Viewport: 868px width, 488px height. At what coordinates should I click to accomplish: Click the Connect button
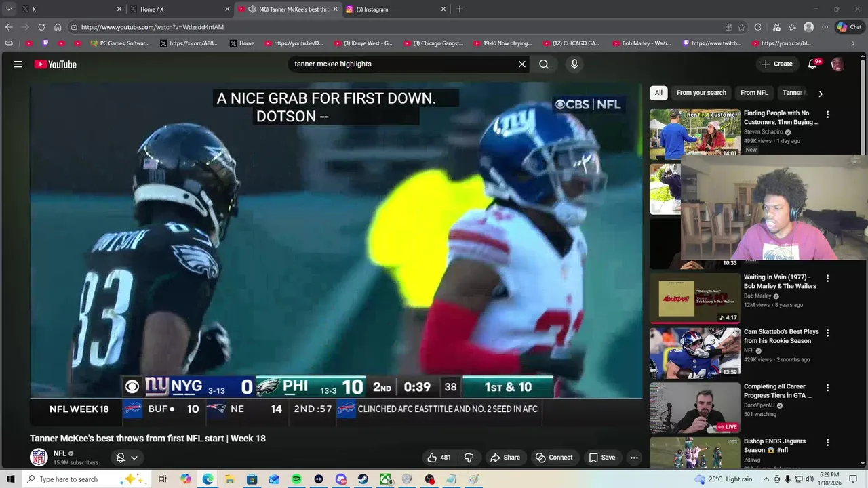coord(554,457)
